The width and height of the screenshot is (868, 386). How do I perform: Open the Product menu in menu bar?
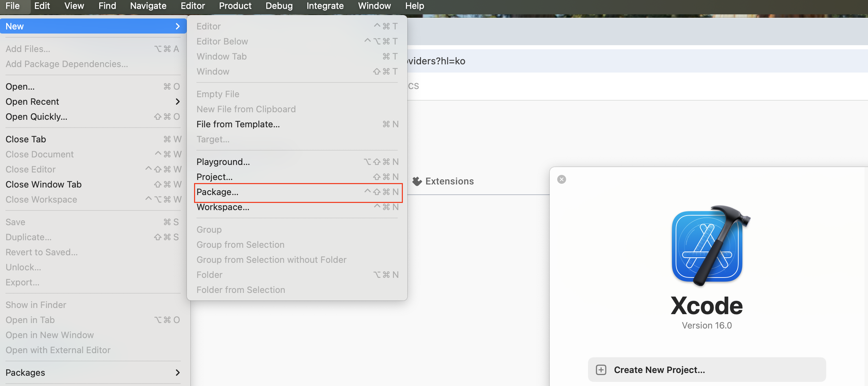tap(235, 6)
